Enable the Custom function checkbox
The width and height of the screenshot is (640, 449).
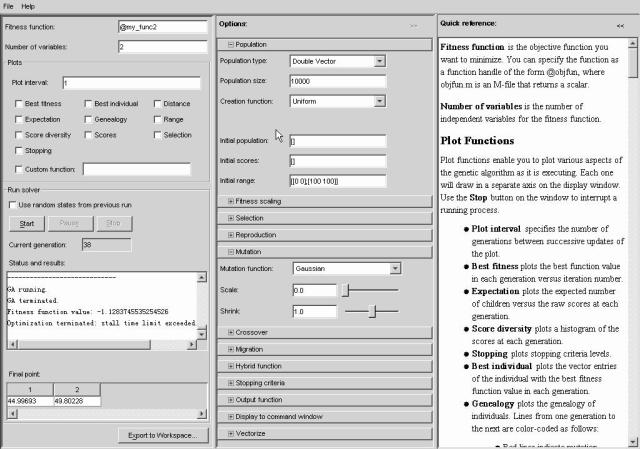[x=18, y=169]
